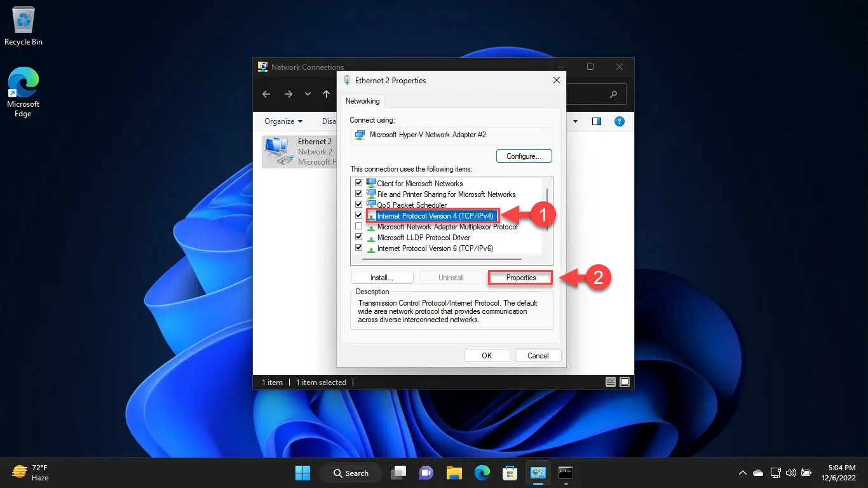Open Command Prompt from taskbar
The width and height of the screenshot is (868, 488).
[566, 473]
